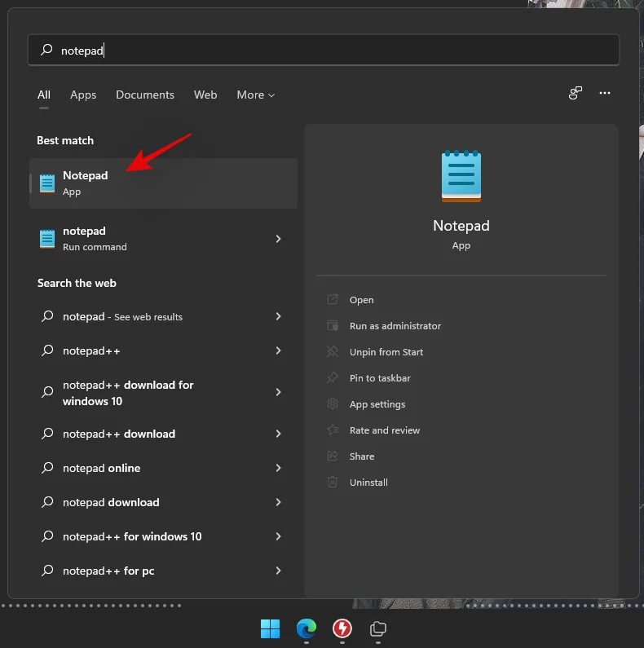Click the Rate and review star icon
644x648 pixels.
point(333,430)
